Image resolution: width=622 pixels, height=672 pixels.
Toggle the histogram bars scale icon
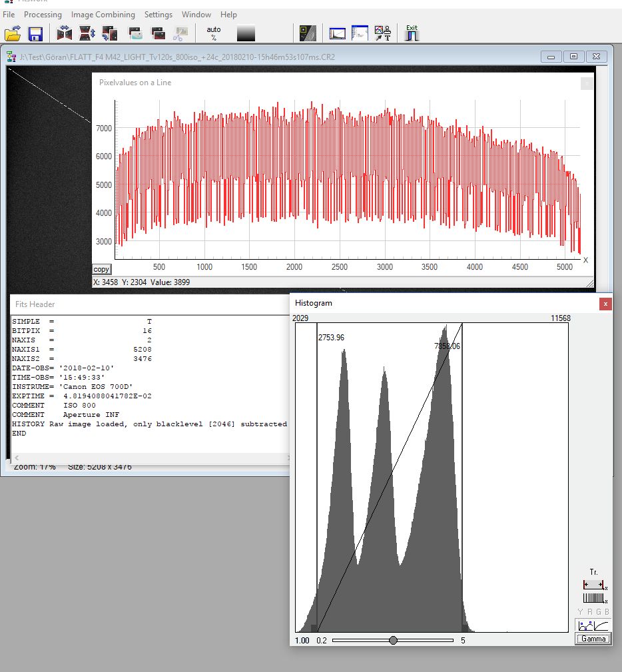click(x=593, y=598)
